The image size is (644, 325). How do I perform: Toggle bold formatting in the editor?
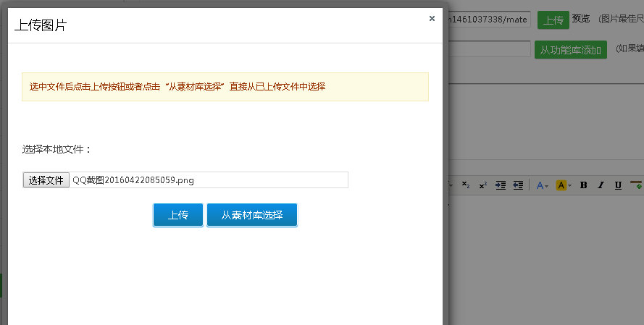[x=583, y=185]
